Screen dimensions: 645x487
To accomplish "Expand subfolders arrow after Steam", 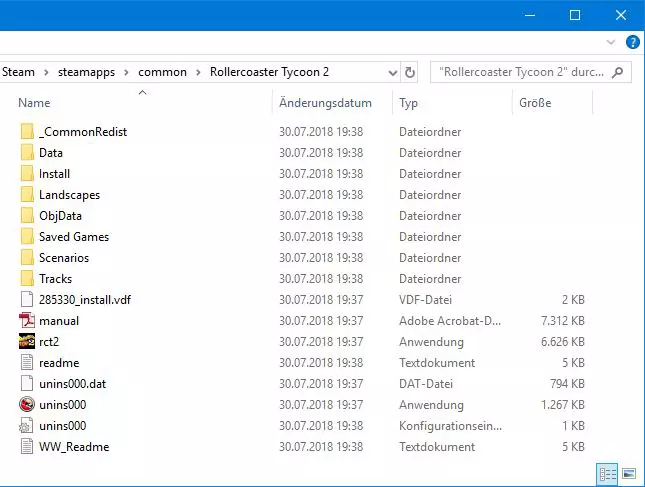I will tap(46, 72).
